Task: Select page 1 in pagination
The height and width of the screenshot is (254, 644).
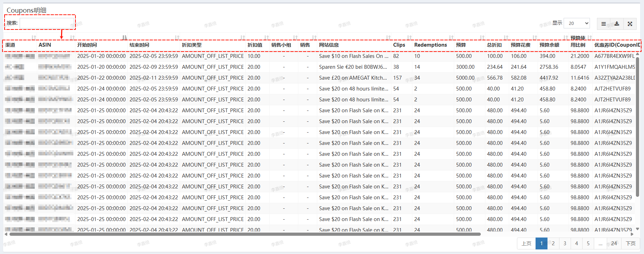Action: point(542,243)
